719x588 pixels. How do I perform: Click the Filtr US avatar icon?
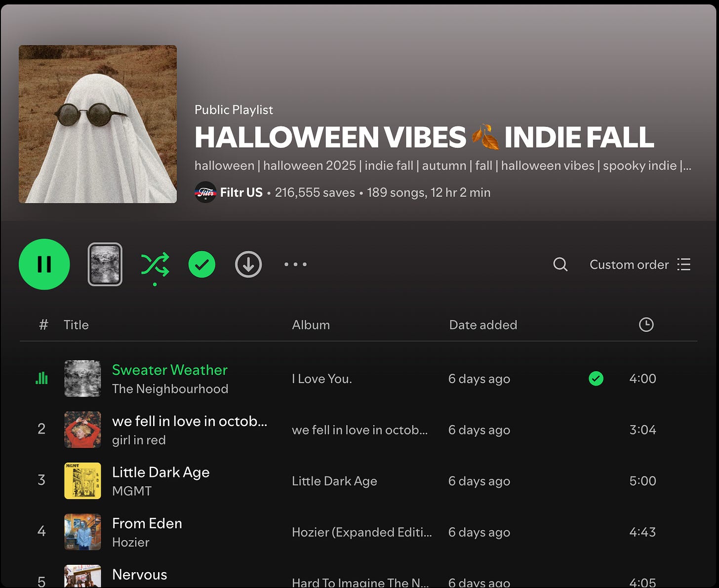click(205, 193)
